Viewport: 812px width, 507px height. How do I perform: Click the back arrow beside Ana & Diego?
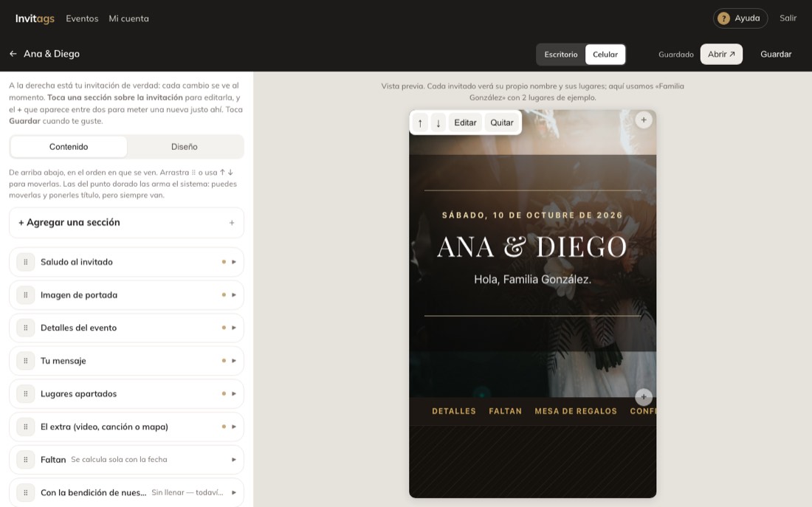tap(13, 54)
